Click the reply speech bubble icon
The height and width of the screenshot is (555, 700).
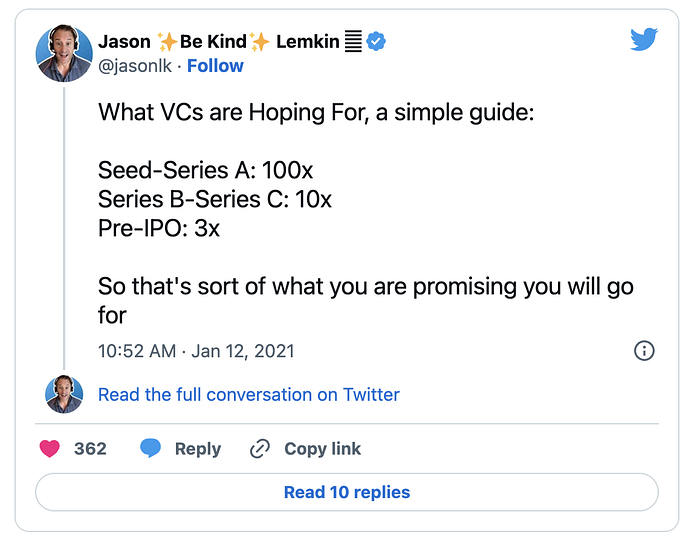pos(150,448)
